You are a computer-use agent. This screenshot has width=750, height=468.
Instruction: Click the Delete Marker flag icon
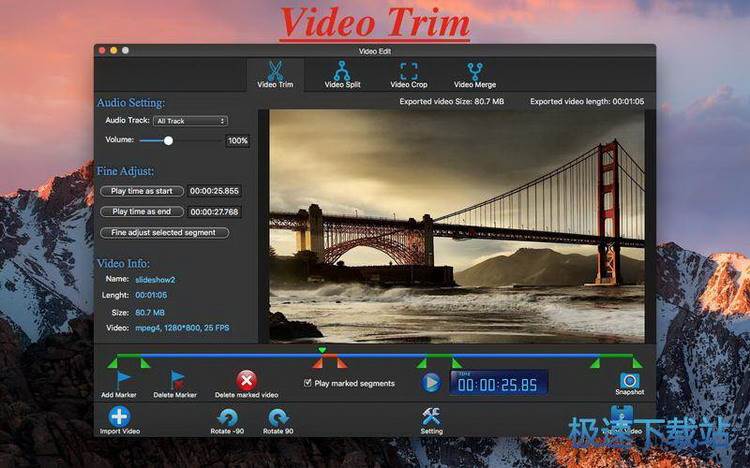[177, 380]
